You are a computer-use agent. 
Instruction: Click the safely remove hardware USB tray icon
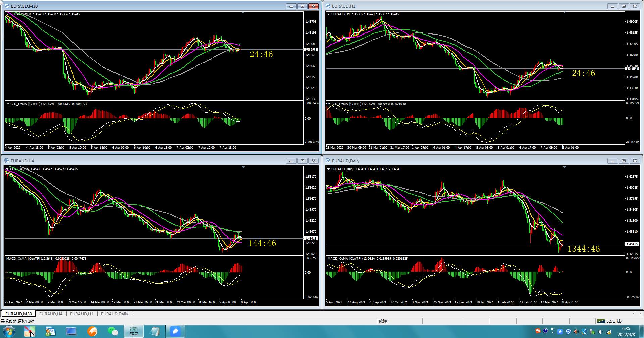pos(592,332)
